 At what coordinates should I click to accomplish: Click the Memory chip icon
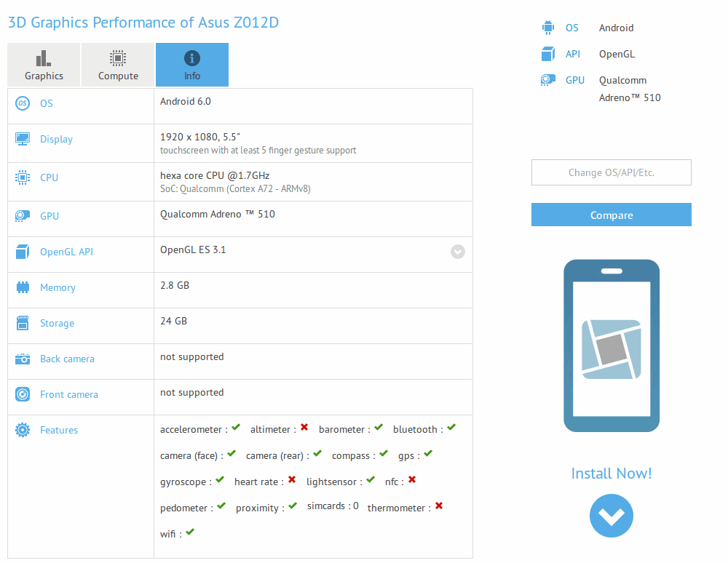click(23, 287)
